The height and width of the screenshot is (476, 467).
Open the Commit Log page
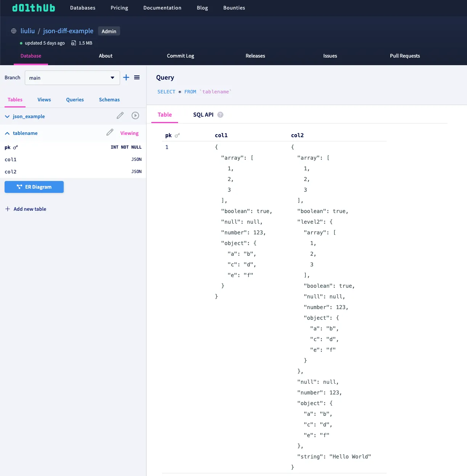180,56
